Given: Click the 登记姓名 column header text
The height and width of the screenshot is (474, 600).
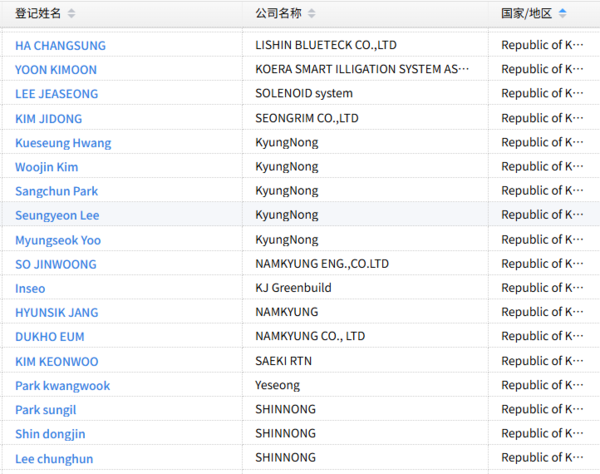Looking at the screenshot, I should coord(38,13).
